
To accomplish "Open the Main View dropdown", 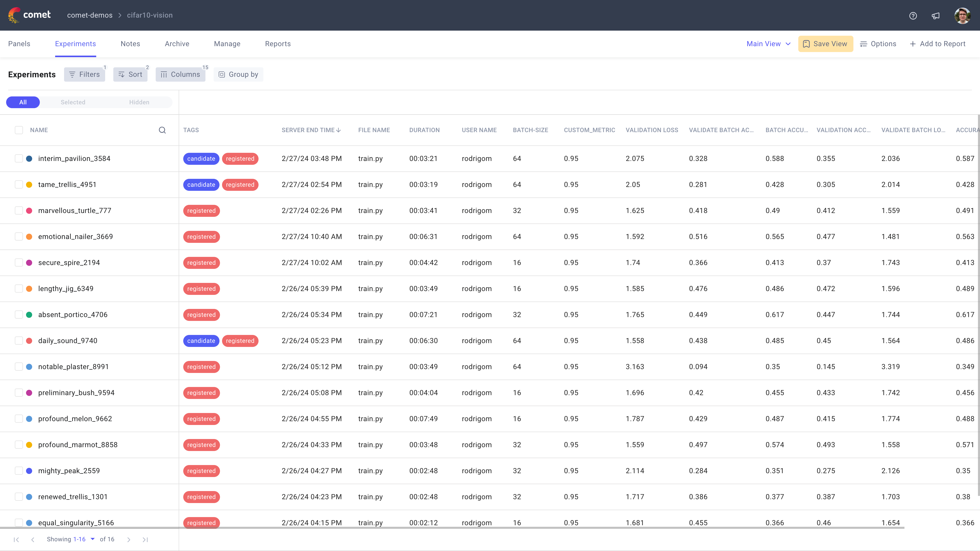I will tap(768, 43).
